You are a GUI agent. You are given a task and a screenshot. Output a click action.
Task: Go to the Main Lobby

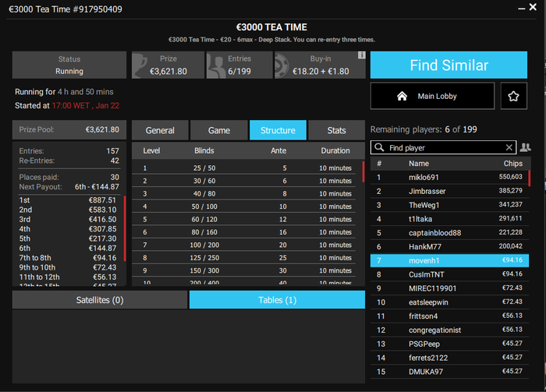[432, 96]
